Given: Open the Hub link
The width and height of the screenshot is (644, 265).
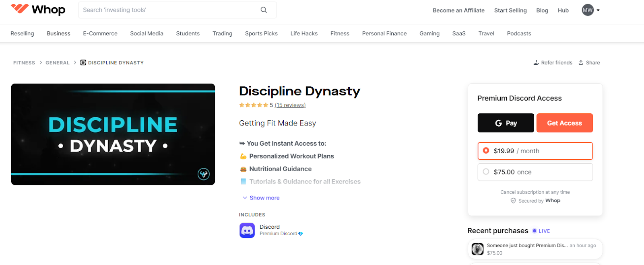Looking at the screenshot, I should click(563, 10).
